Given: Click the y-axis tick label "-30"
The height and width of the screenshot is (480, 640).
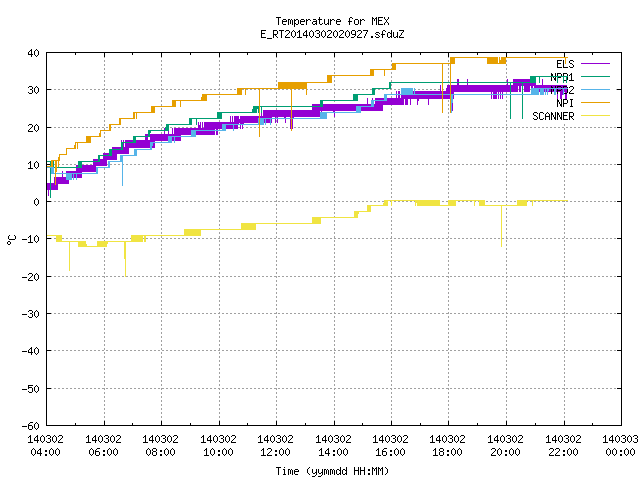Looking at the screenshot, I should [x=31, y=314].
